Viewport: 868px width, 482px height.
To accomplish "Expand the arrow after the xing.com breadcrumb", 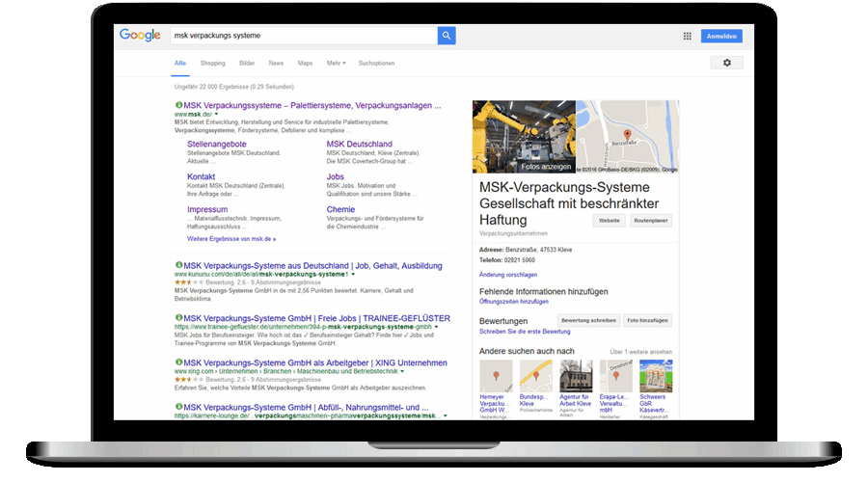I will (402, 371).
